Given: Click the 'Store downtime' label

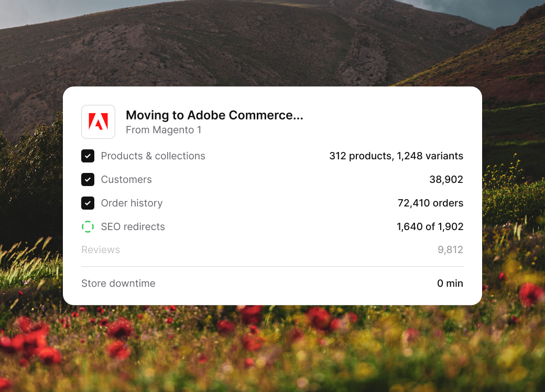Looking at the screenshot, I should (x=118, y=284).
